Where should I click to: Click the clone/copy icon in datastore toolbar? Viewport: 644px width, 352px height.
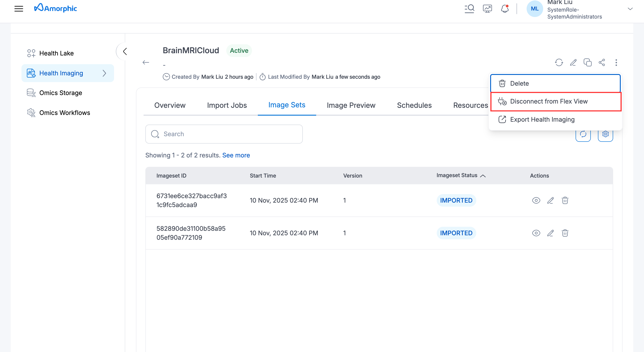pos(587,62)
